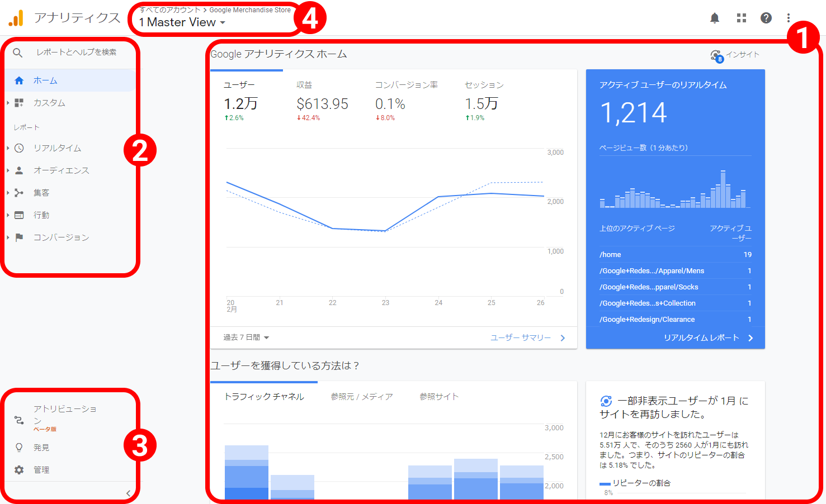Click the アトリビューション icon
The height and width of the screenshot is (504, 826).
coord(19,420)
